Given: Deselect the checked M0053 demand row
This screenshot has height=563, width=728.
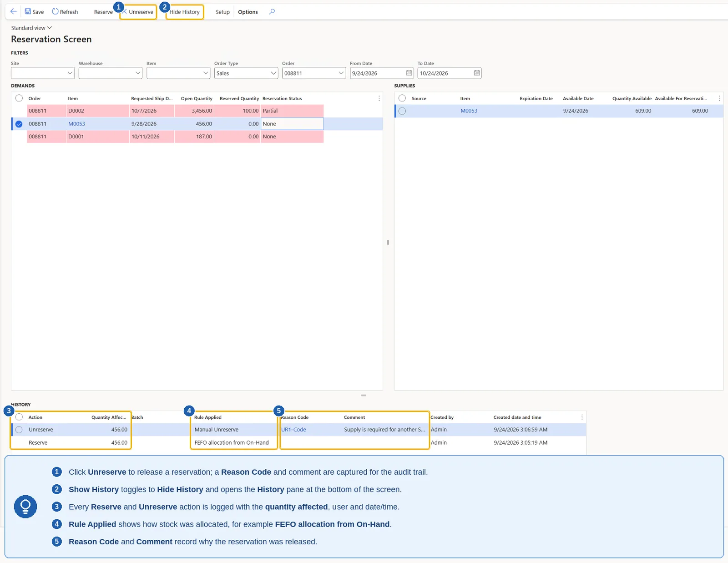Looking at the screenshot, I should pyautogui.click(x=19, y=124).
